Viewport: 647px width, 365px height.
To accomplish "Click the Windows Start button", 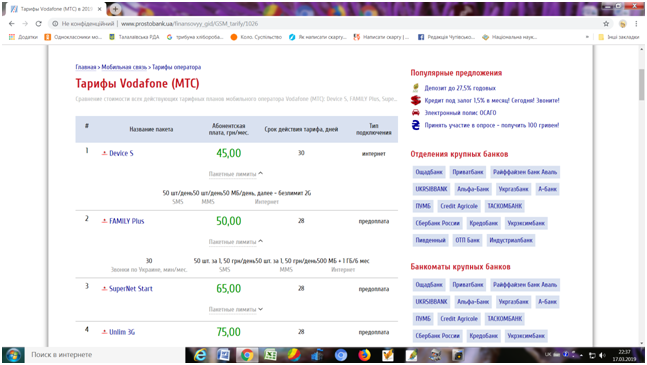I will coord(13,355).
